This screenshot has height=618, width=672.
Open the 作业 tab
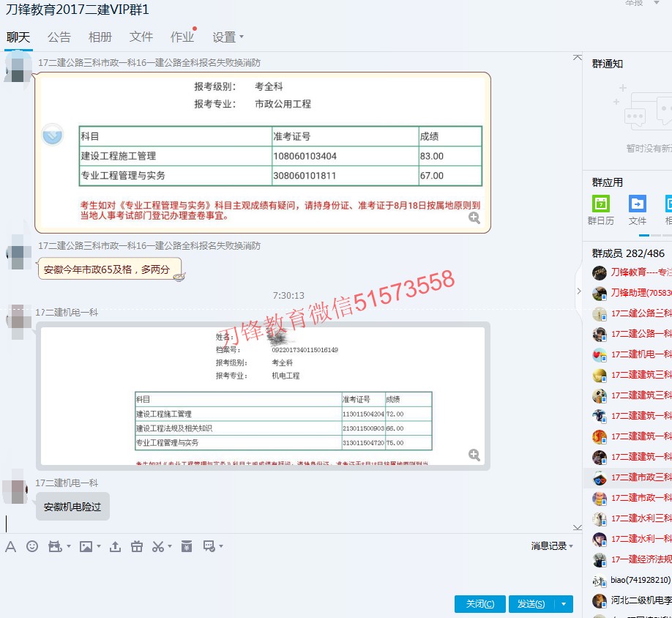pyautogui.click(x=182, y=37)
